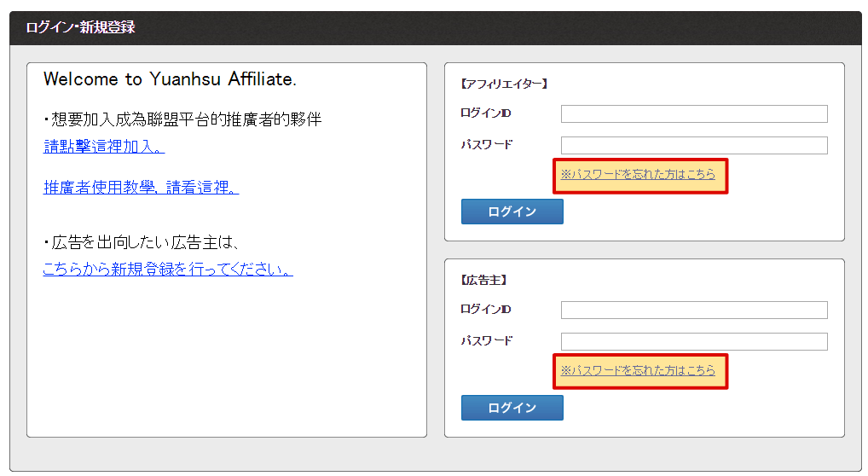Viewport: 868px width, 476px height.
Task: Open the affiliate forgot password link
Action: [638, 174]
